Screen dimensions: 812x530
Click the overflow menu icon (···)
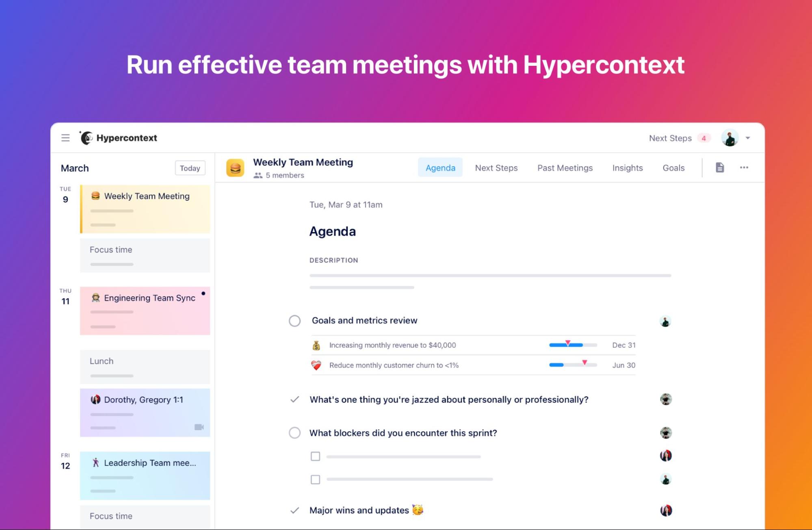coord(744,167)
